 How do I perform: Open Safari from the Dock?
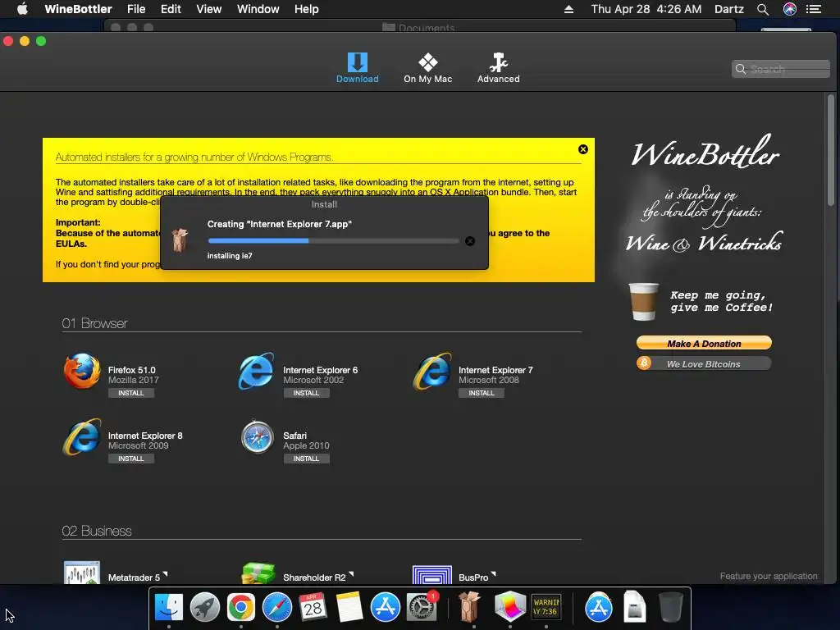[277, 607]
